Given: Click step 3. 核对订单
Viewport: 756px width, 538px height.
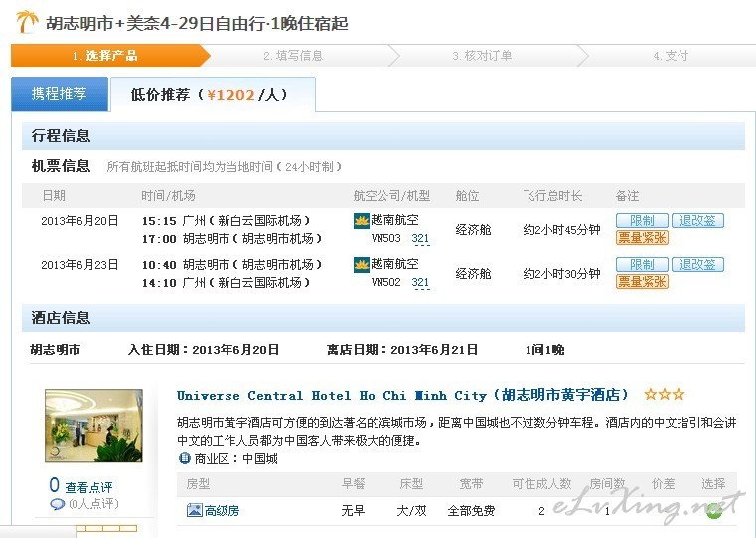Looking at the screenshot, I should [x=482, y=56].
